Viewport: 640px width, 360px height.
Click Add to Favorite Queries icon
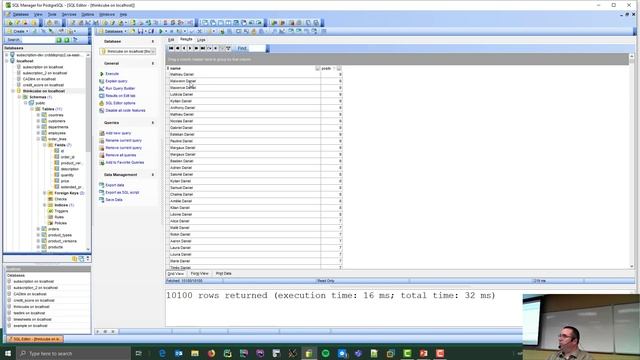coord(102,162)
